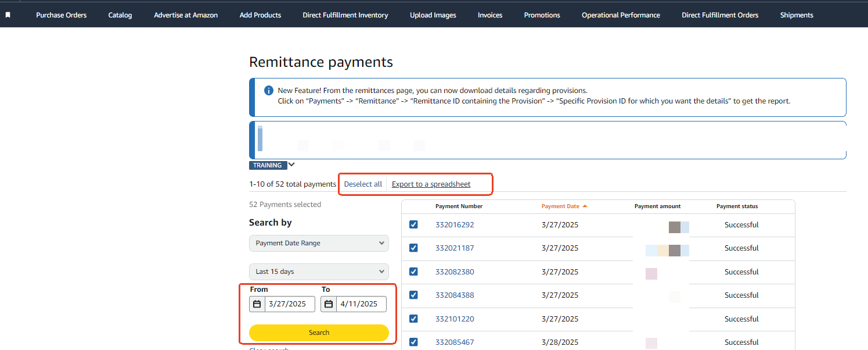
Task: Open the Invoices menu
Action: [x=490, y=15]
